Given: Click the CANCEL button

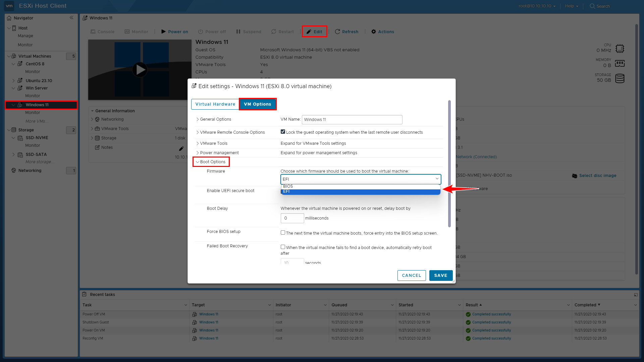Looking at the screenshot, I should (411, 276).
